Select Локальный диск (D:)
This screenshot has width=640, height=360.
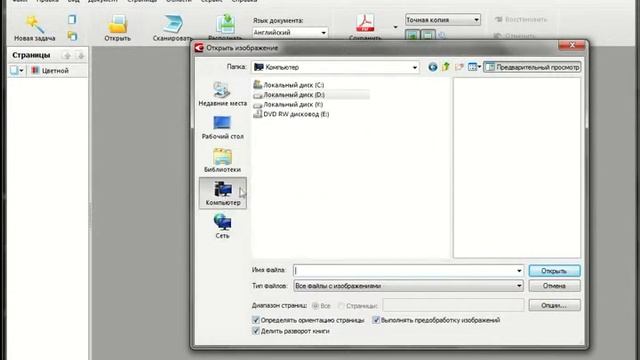click(x=289, y=95)
